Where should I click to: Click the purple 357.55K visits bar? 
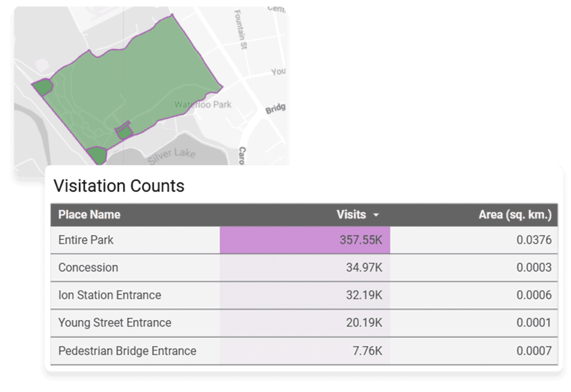305,240
